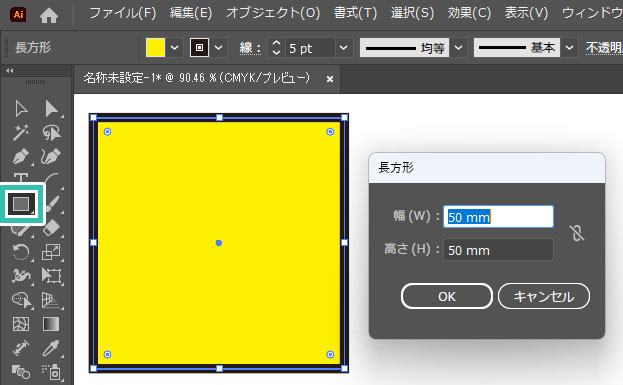Select the Lasso tool
Screen dimensions: 623x385
(52, 133)
